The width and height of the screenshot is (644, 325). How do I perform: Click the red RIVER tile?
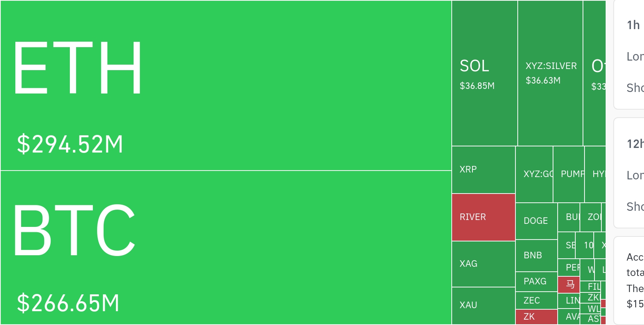pyautogui.click(x=483, y=217)
